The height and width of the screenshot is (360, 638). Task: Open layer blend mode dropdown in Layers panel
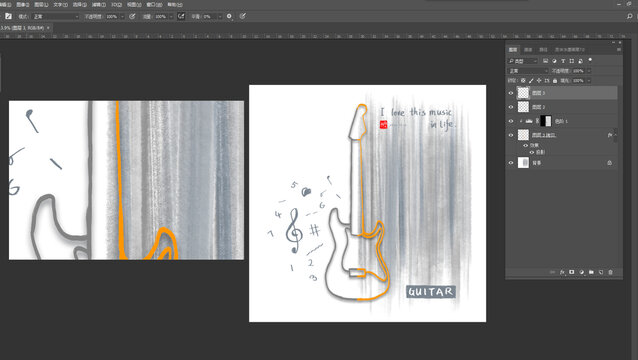(x=528, y=71)
